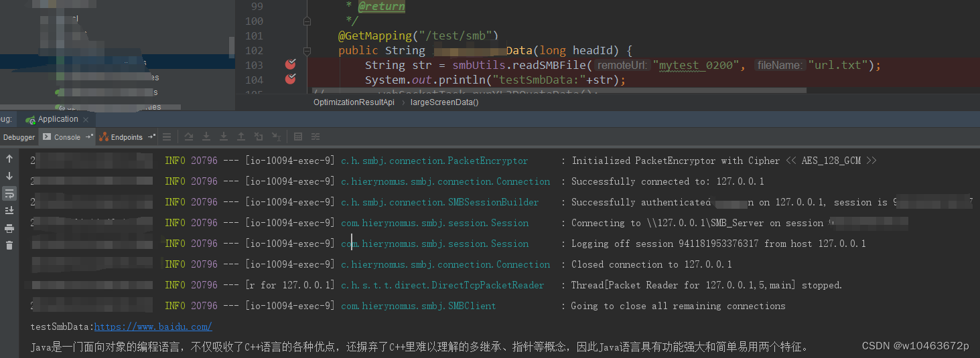Click the pin arrow beside the Console tab

click(x=89, y=137)
